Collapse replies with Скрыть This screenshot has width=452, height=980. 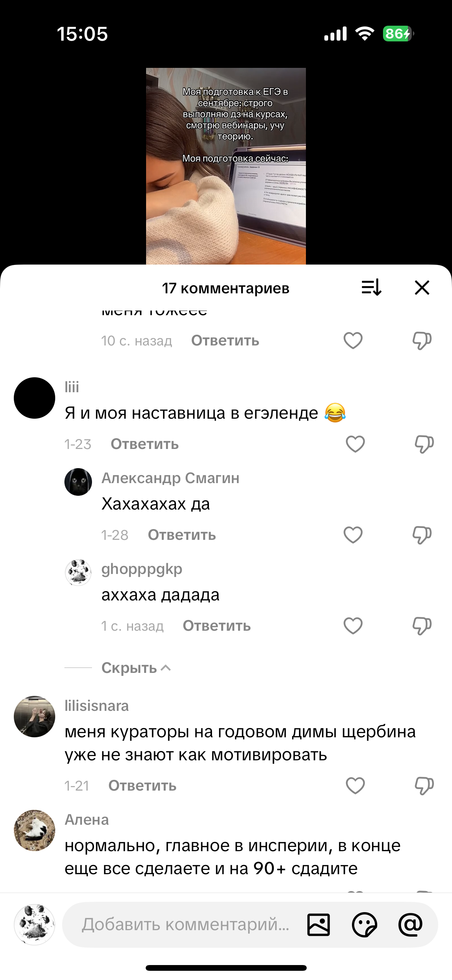tap(136, 668)
